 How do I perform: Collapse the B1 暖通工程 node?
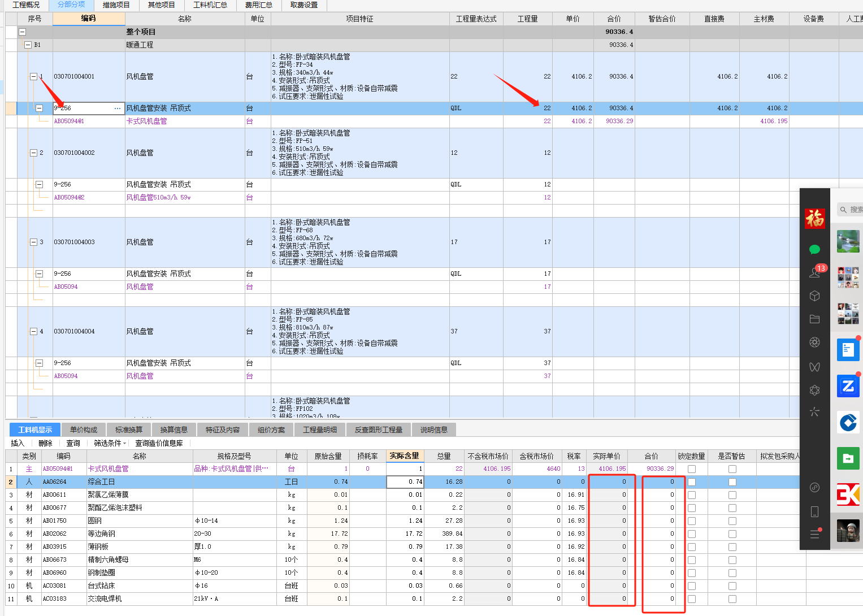point(28,45)
